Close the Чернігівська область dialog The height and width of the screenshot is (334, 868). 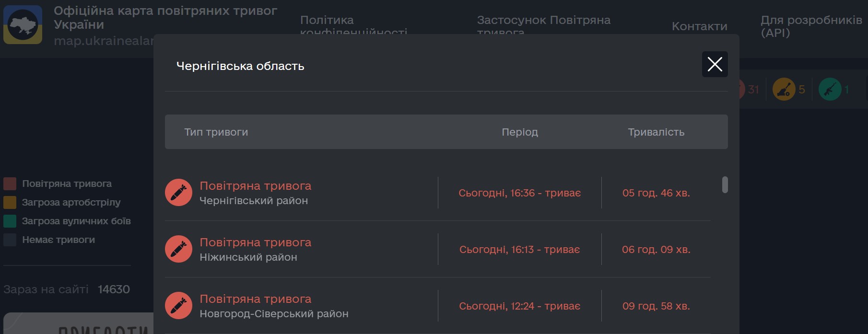715,64
